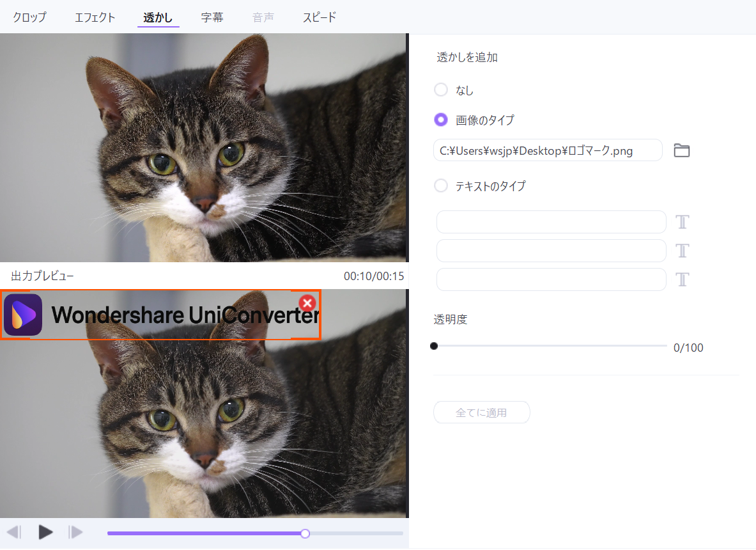Open font settings for third text field
The height and width of the screenshot is (550, 756).
[683, 279]
